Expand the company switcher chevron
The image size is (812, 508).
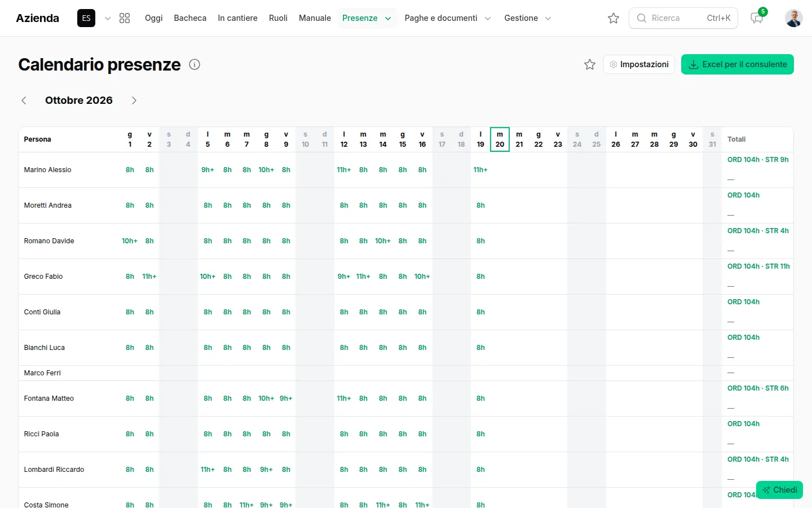[x=108, y=18]
